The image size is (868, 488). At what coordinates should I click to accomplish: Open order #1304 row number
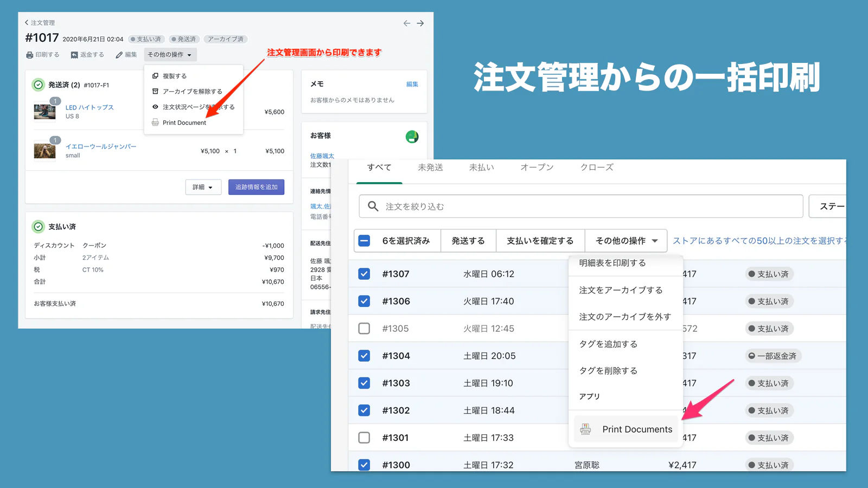pos(396,356)
